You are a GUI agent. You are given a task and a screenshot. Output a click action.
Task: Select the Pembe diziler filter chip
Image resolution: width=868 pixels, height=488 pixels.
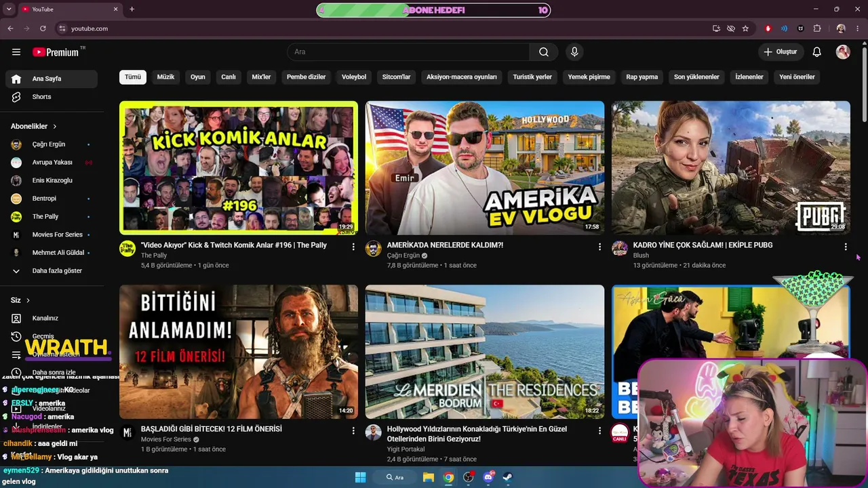[x=307, y=77]
